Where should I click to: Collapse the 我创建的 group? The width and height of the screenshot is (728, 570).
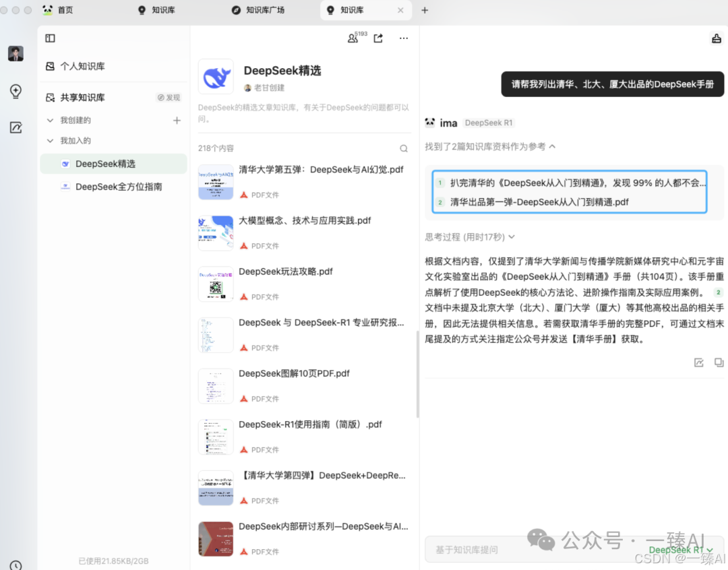pos(50,120)
